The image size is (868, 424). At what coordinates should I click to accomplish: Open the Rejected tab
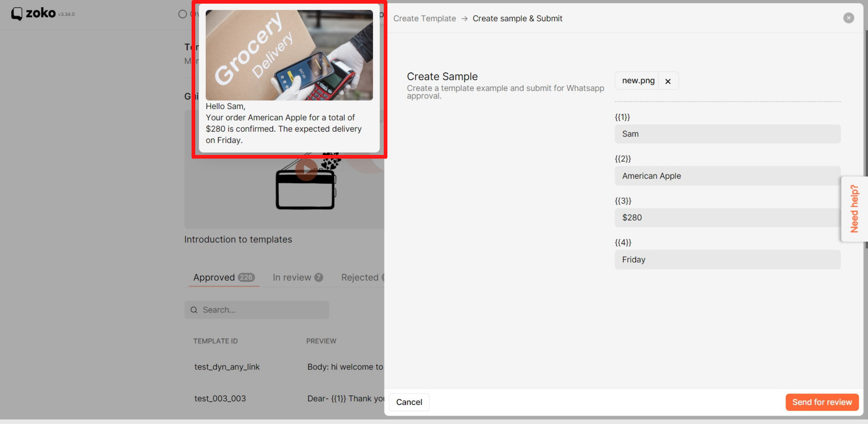coord(360,277)
